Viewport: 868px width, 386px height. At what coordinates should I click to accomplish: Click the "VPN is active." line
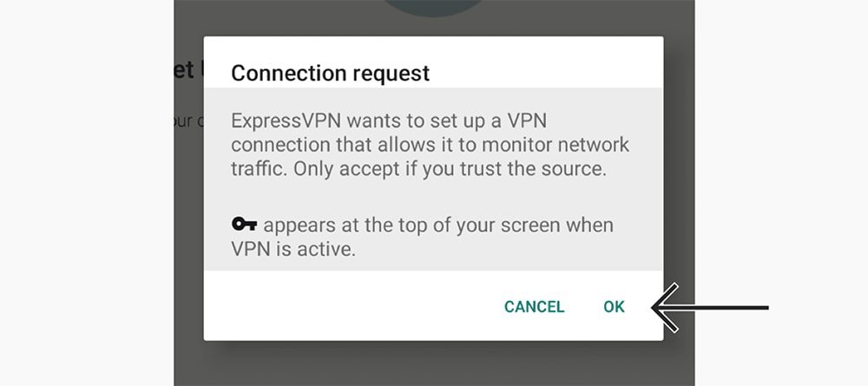click(x=293, y=250)
